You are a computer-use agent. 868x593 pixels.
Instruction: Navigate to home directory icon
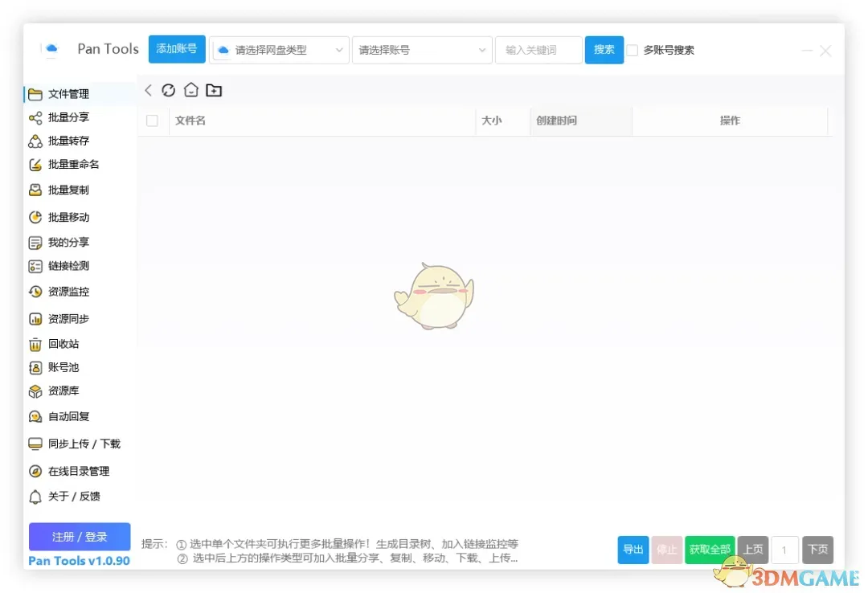(x=191, y=90)
